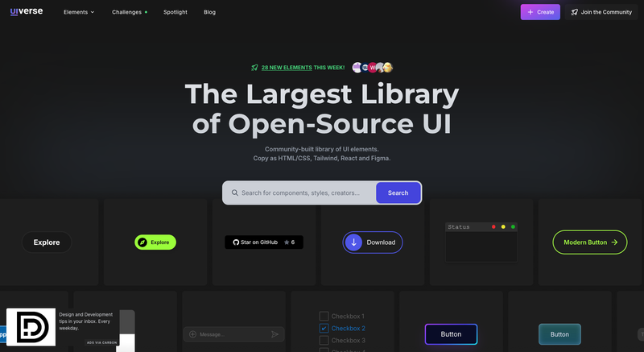Check the Checkbox 1 box
Screen dimensions: 644x352
click(324, 316)
